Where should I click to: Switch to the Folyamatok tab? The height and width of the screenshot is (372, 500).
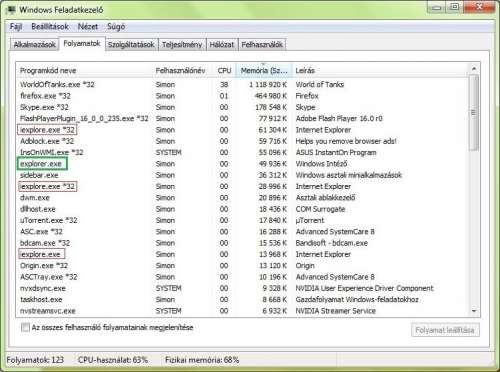pos(82,44)
